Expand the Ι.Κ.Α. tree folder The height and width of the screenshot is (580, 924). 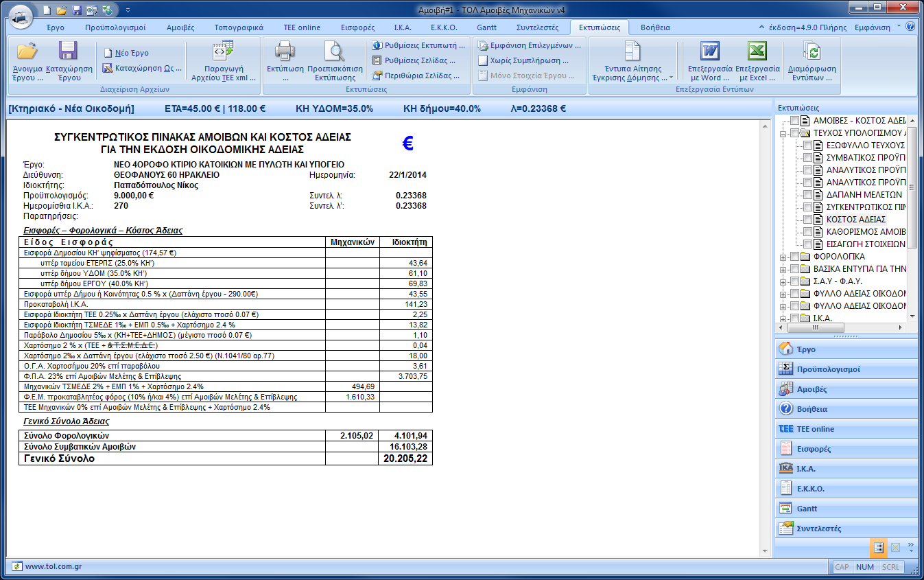(x=783, y=318)
